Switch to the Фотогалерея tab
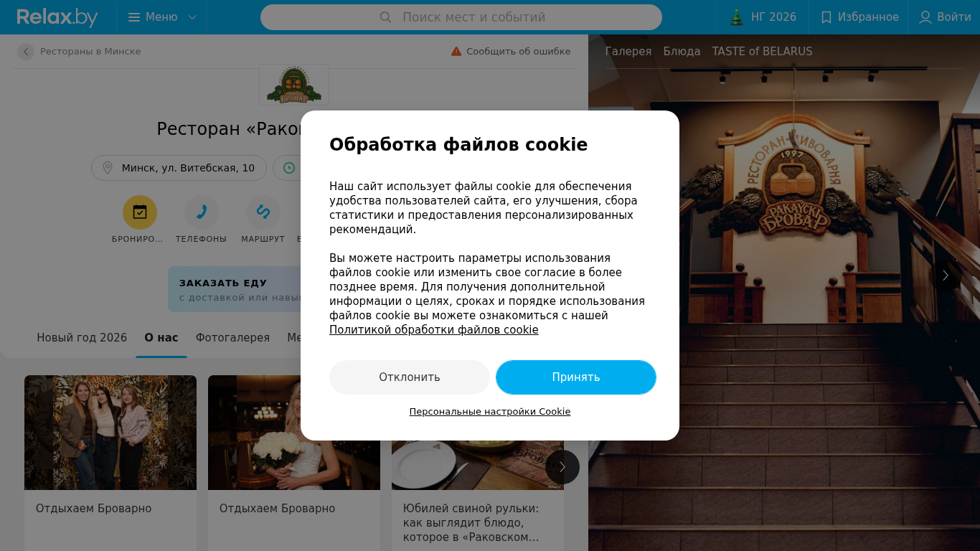This screenshot has height=551, width=980. pos(232,338)
